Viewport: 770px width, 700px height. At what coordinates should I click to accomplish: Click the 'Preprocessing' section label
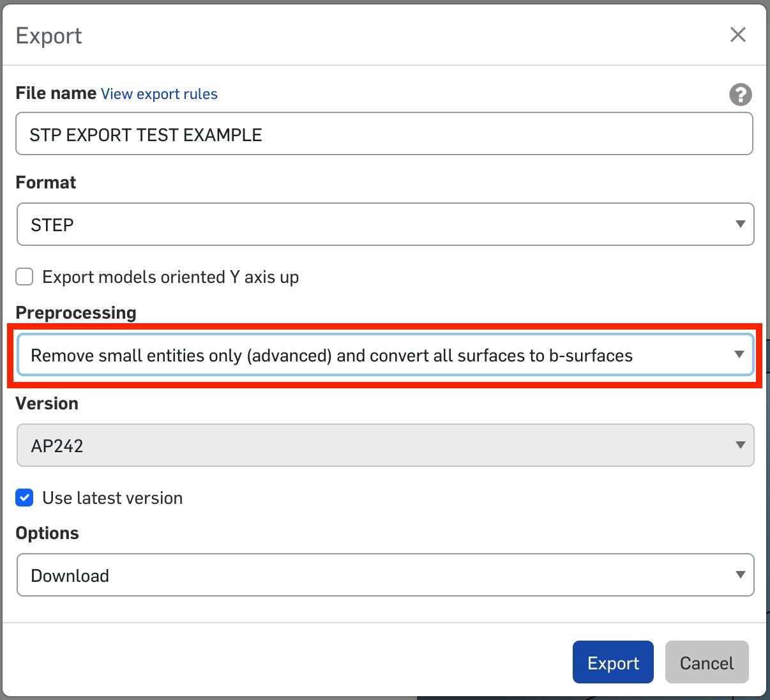(76, 312)
